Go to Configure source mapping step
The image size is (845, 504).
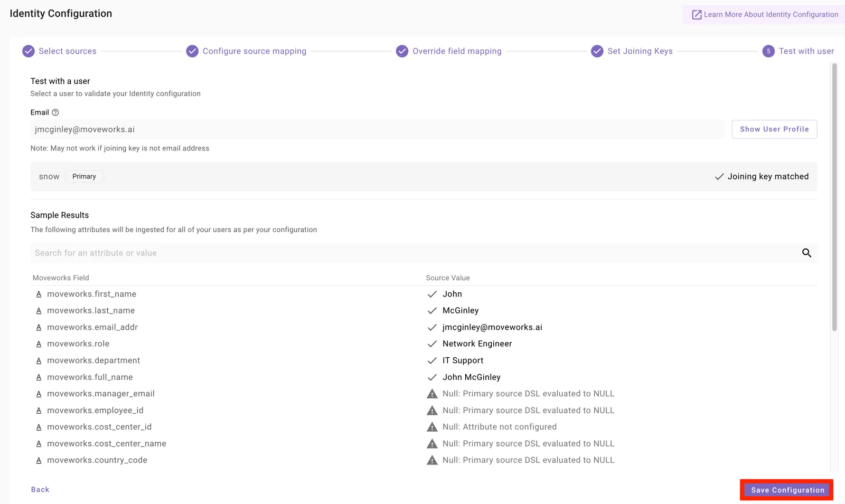(255, 51)
